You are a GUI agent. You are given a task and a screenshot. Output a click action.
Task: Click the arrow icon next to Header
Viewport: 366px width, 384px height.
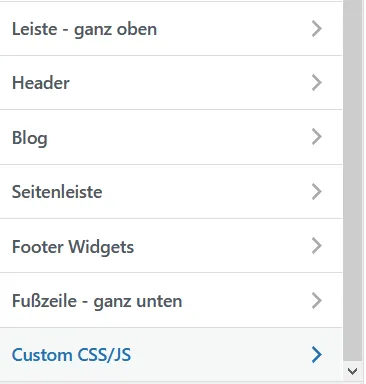pos(317,83)
